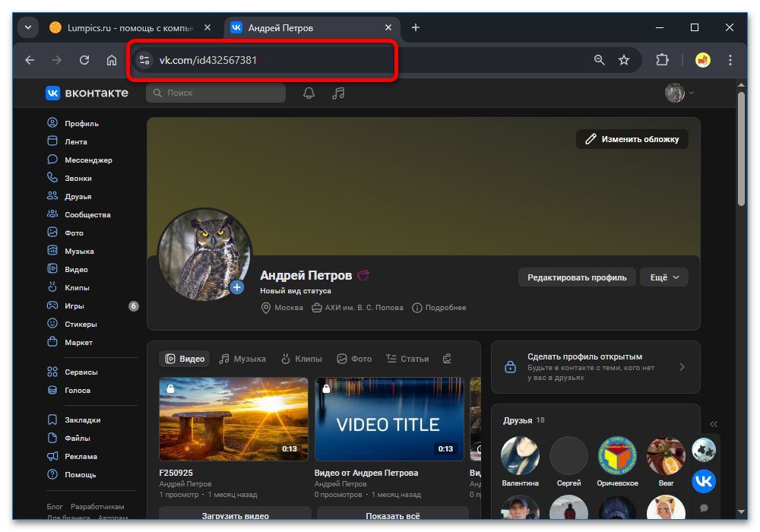
Task: Click Показать всё button
Action: click(393, 515)
